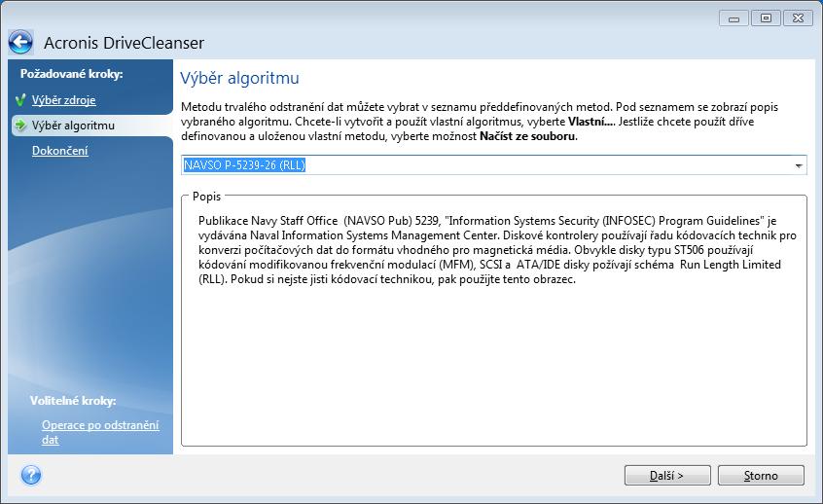The width and height of the screenshot is (823, 504).
Task: Proceed with the Další button
Action: click(x=667, y=476)
